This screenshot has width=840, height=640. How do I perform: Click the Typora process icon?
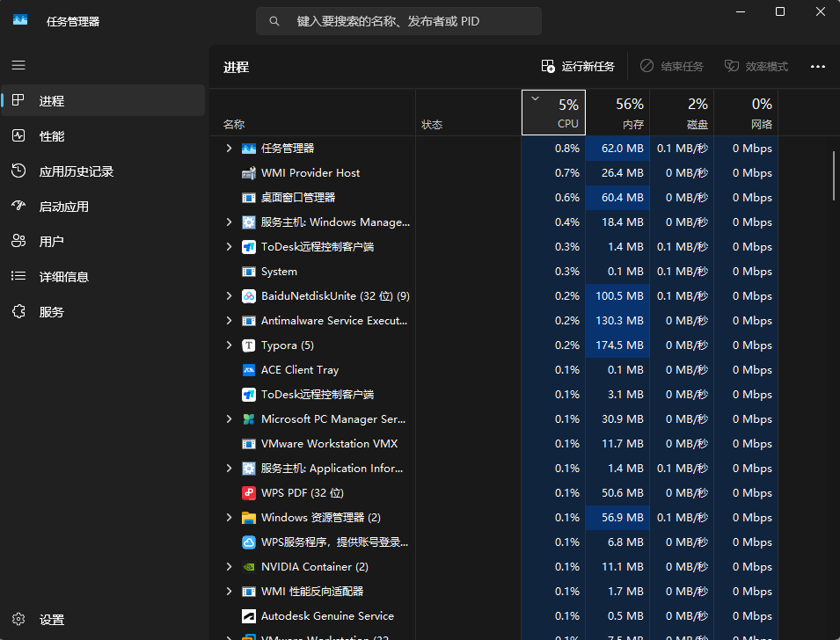pyautogui.click(x=249, y=345)
